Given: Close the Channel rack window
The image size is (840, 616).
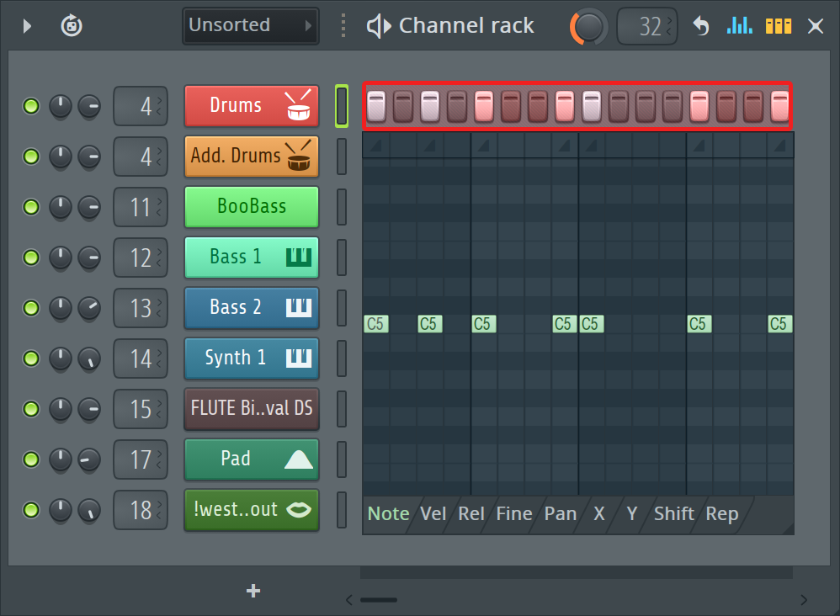Looking at the screenshot, I should (816, 26).
